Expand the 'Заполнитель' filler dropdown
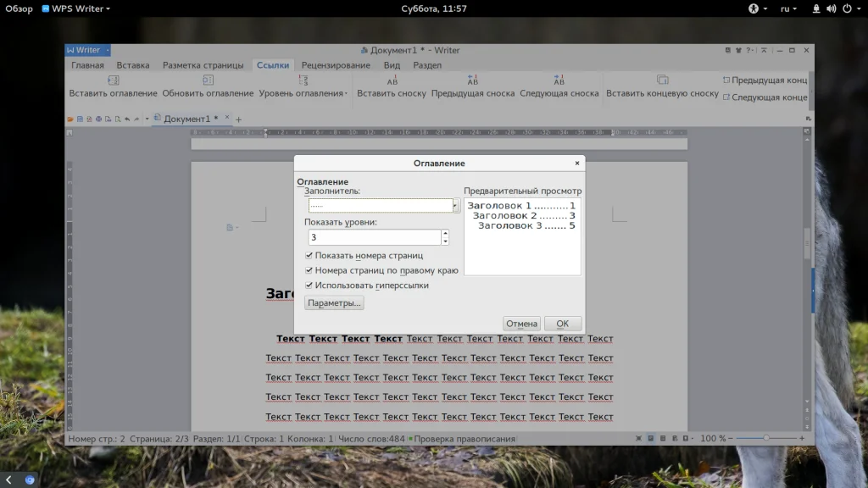868x488 pixels. coord(456,206)
